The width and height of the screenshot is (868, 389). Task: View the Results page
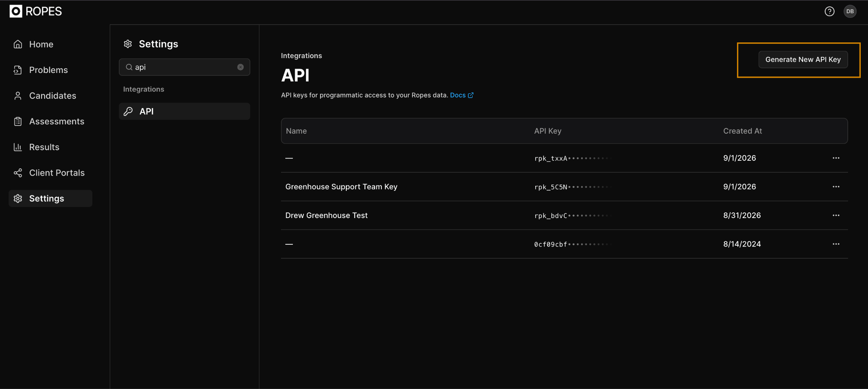50,147
